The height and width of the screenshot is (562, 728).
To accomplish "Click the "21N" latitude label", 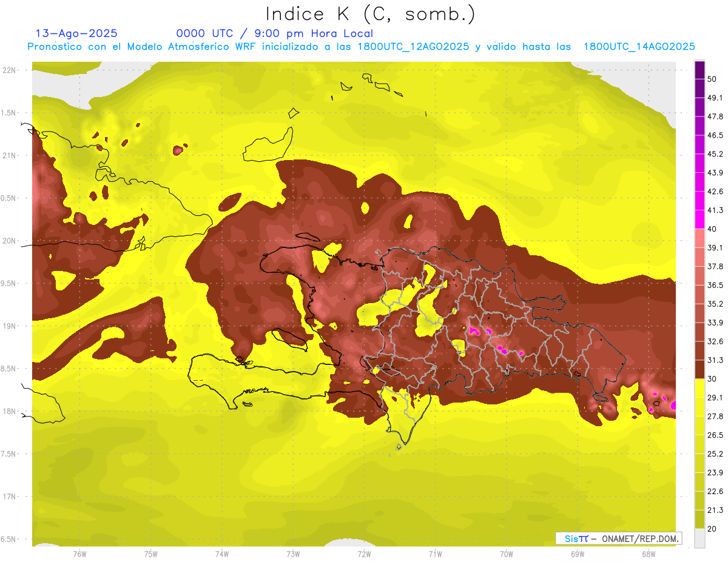I will coord(9,155).
